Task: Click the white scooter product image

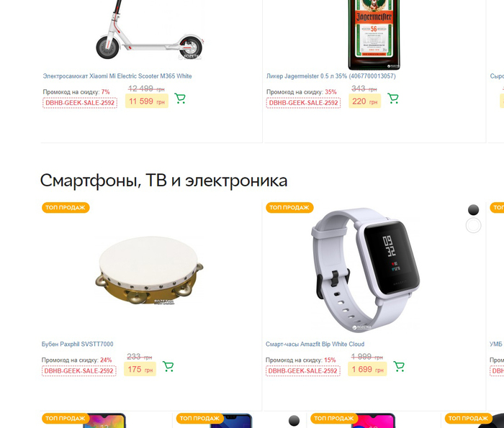Action: pos(150,30)
